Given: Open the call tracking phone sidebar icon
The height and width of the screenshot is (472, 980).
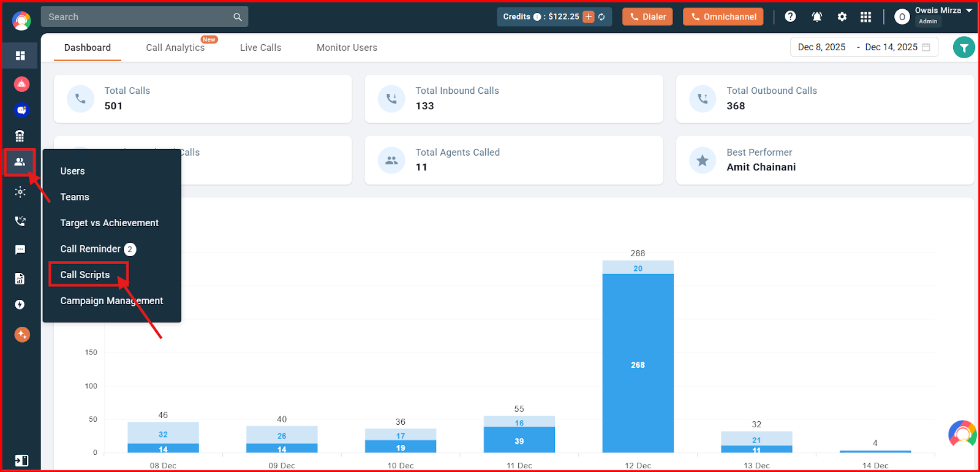Looking at the screenshot, I should (20, 221).
